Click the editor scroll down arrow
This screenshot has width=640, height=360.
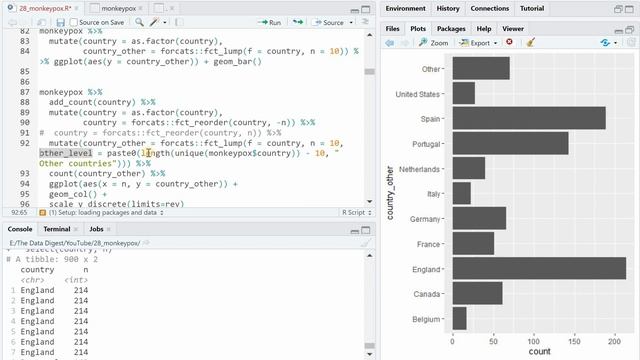(x=369, y=202)
